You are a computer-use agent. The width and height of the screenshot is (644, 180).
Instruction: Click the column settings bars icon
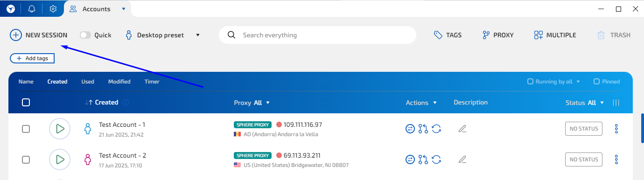(x=616, y=103)
